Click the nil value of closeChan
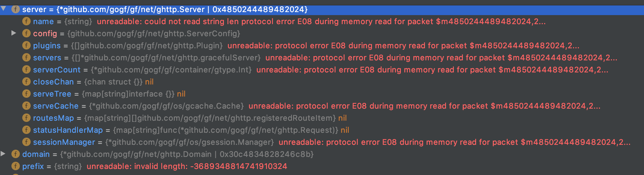The height and width of the screenshot is (175, 644). (149, 82)
